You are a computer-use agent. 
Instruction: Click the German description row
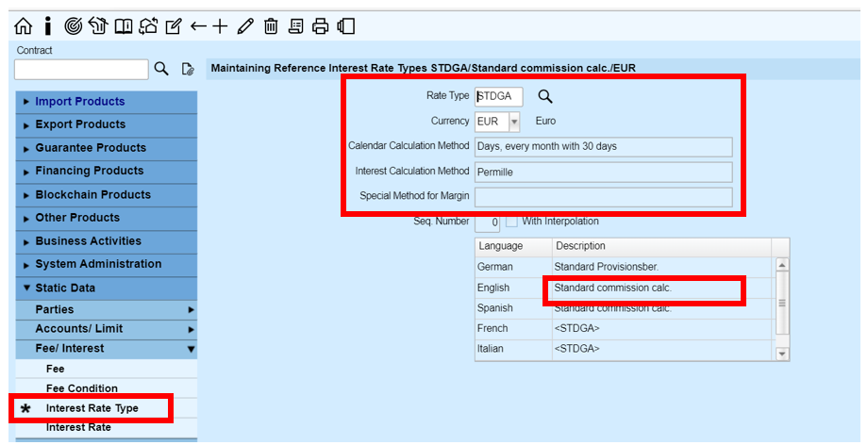tap(623, 267)
